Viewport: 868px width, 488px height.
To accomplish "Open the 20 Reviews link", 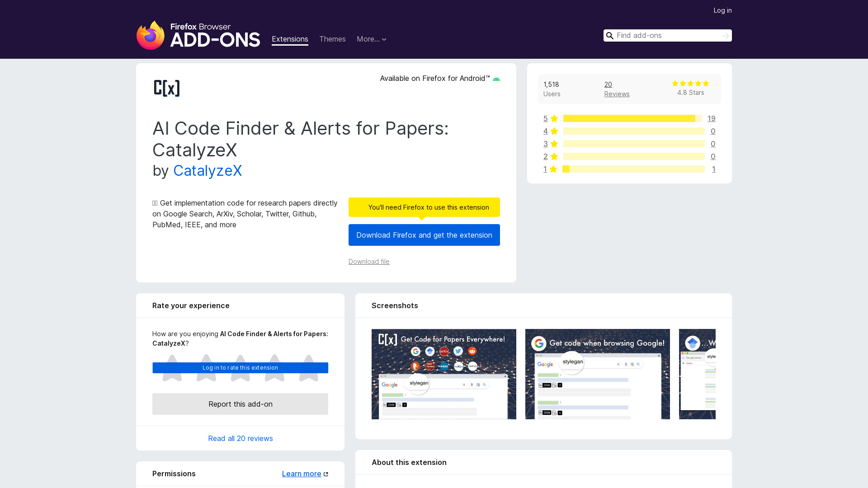I will click(x=617, y=89).
